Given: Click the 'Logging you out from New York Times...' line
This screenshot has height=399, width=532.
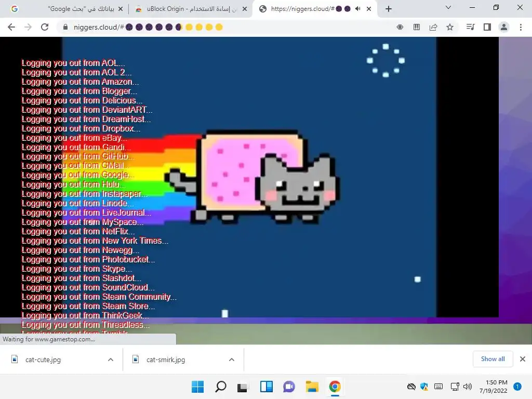Looking at the screenshot, I should coord(95,241).
